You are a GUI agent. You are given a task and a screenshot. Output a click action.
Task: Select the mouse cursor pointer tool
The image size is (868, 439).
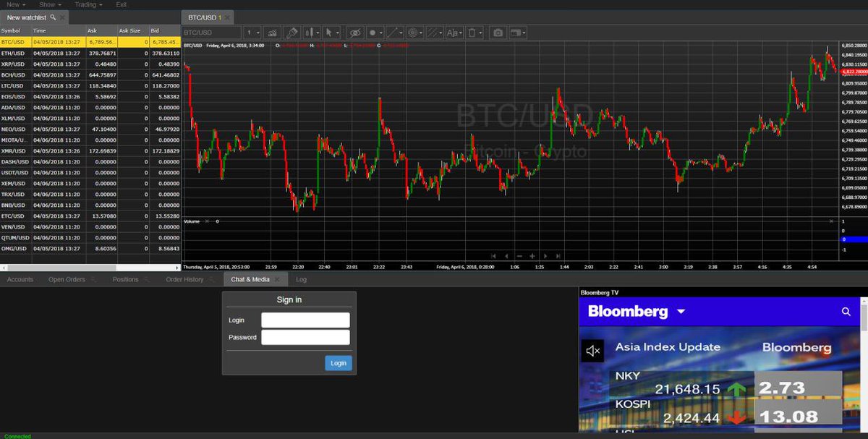[x=329, y=33]
